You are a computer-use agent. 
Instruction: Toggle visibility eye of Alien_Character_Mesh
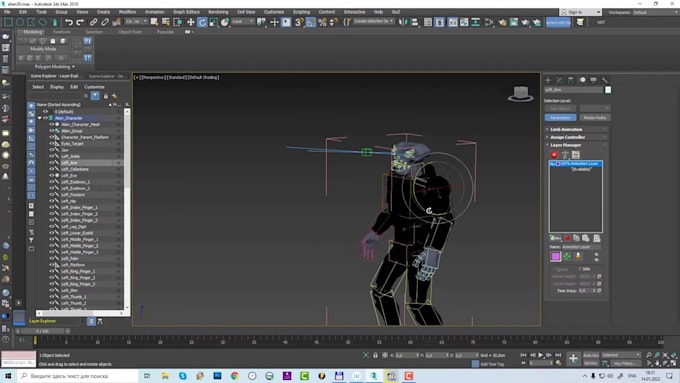coord(51,124)
